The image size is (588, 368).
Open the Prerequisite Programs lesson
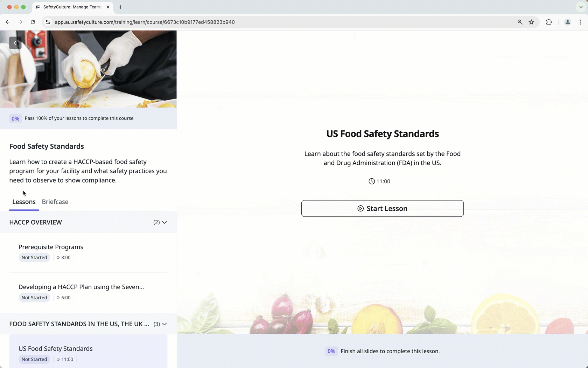click(88, 252)
